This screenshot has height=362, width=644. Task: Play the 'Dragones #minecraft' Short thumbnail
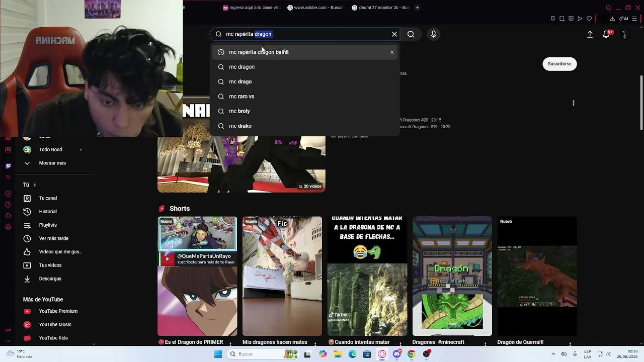pyautogui.click(x=452, y=276)
